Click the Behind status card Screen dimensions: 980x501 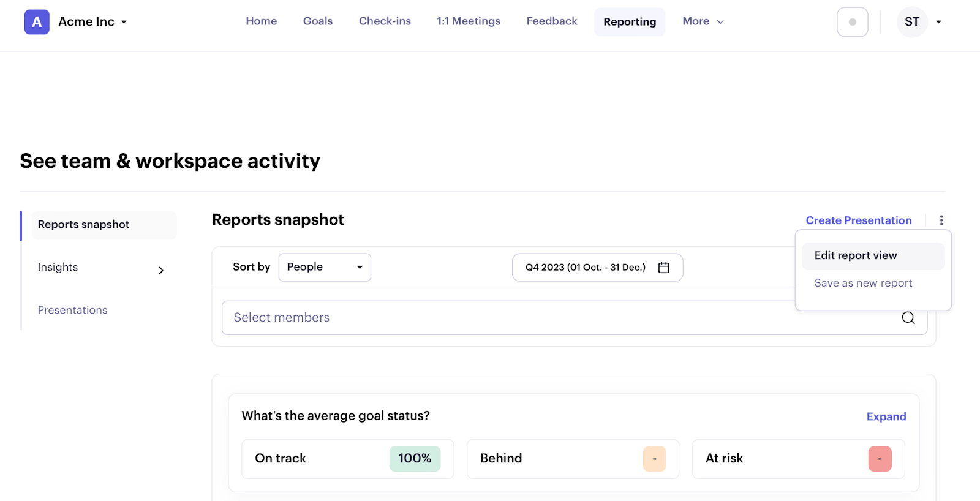[x=573, y=459]
